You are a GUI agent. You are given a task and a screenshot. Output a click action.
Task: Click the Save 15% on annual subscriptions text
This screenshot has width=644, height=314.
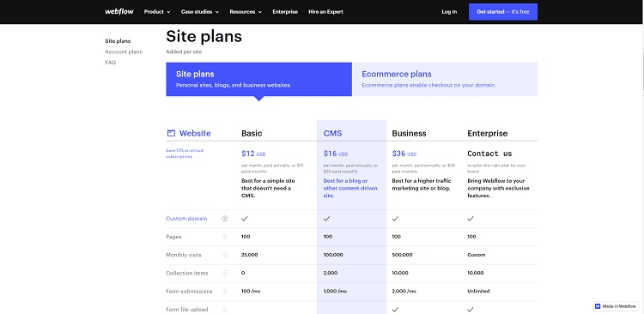pos(185,154)
